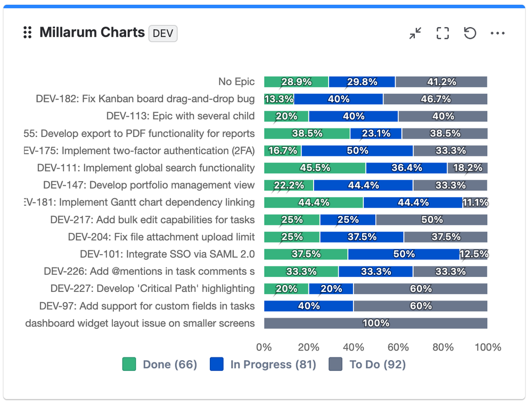Click the 28.9% Done segment of No Epic
The height and width of the screenshot is (407, 532).
(296, 82)
